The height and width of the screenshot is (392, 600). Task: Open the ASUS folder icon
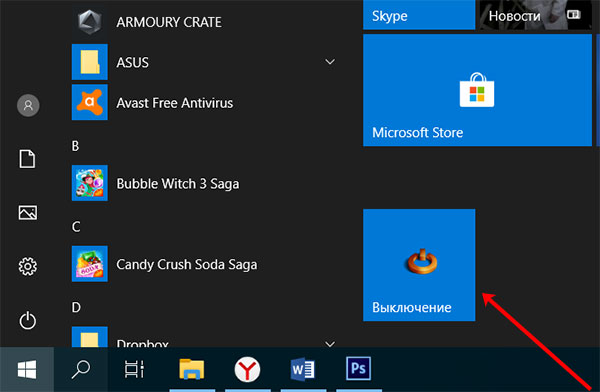coord(90,62)
